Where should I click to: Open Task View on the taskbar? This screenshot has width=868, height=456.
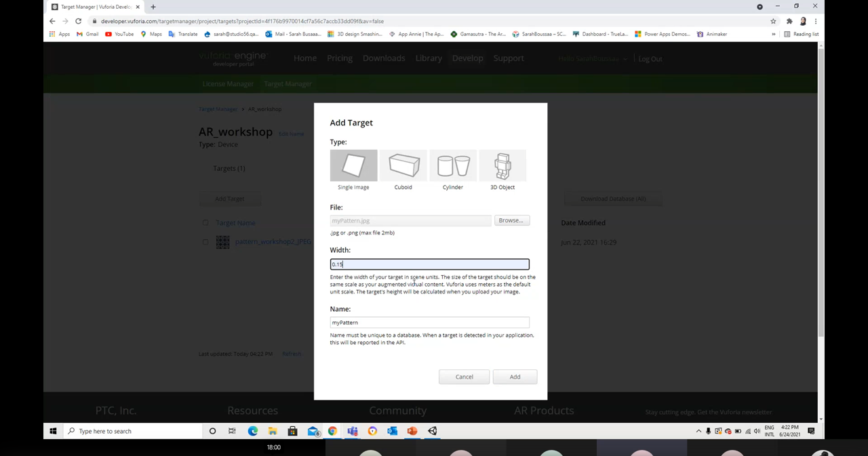(232, 431)
